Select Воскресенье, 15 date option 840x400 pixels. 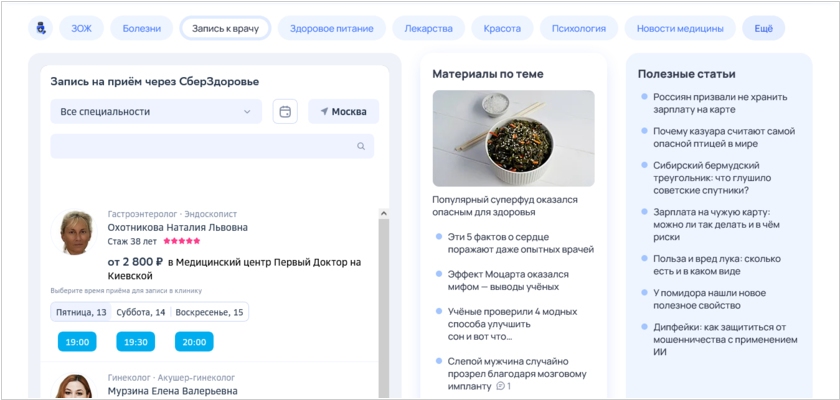[x=209, y=312]
